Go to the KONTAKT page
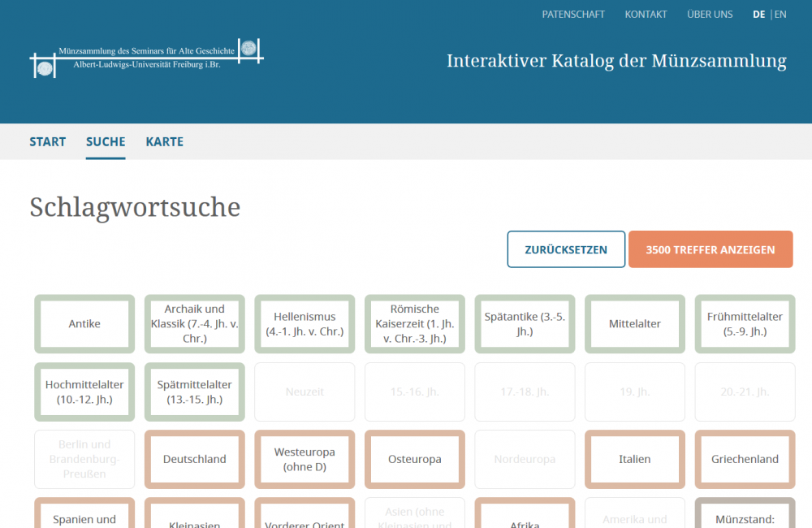The image size is (812, 528). point(646,14)
